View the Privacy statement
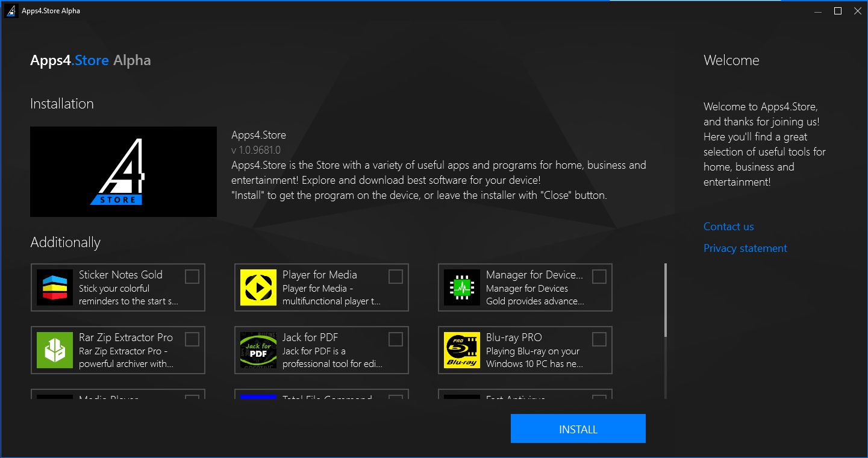 pos(745,248)
